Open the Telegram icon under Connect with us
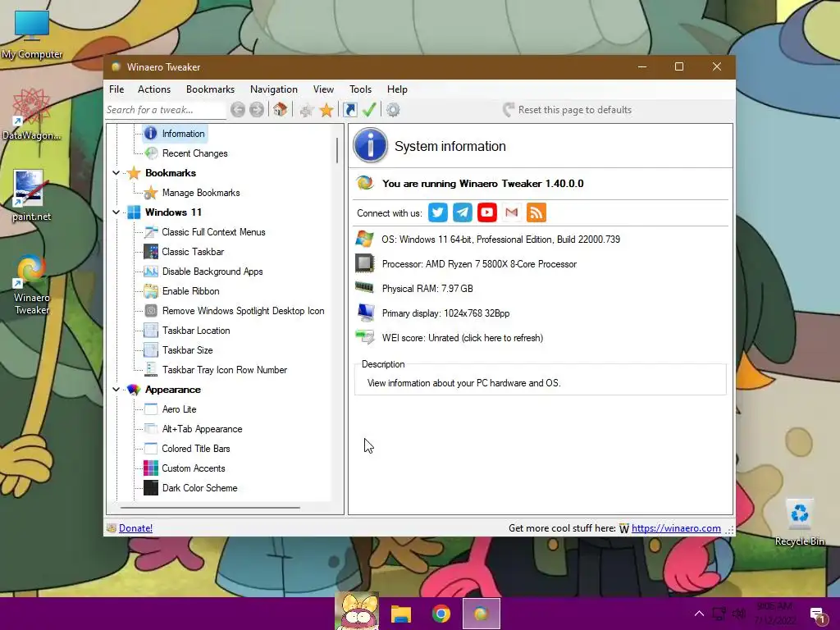The width and height of the screenshot is (840, 630). point(463,212)
